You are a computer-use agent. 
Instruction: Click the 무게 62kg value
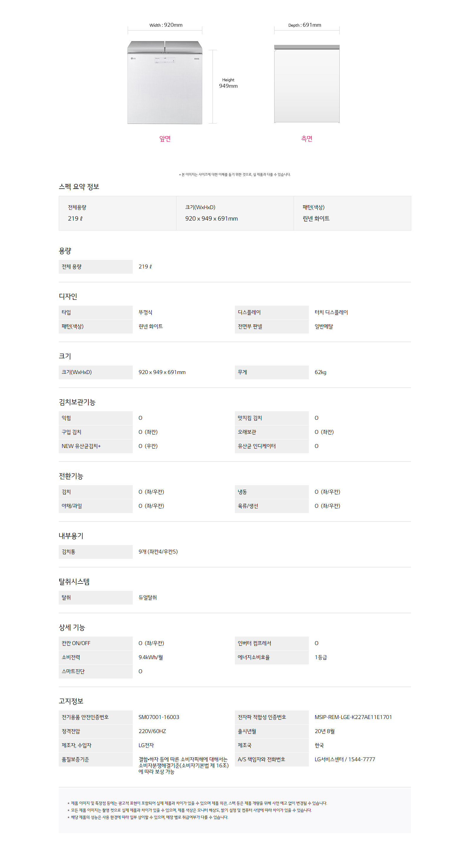coord(320,372)
